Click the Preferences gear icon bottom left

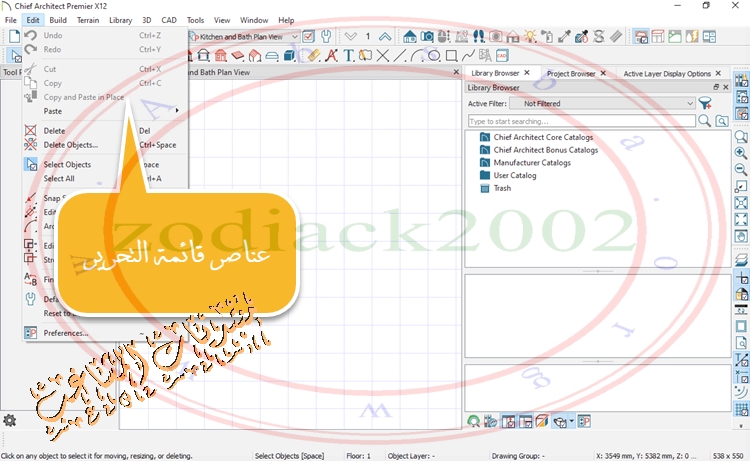(10, 420)
